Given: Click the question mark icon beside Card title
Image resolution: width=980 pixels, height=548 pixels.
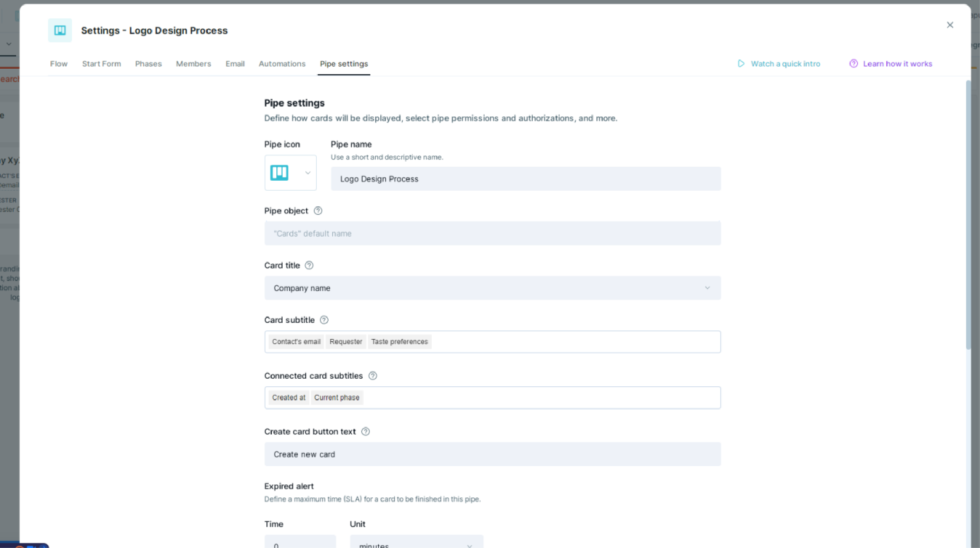Looking at the screenshot, I should [x=309, y=265].
